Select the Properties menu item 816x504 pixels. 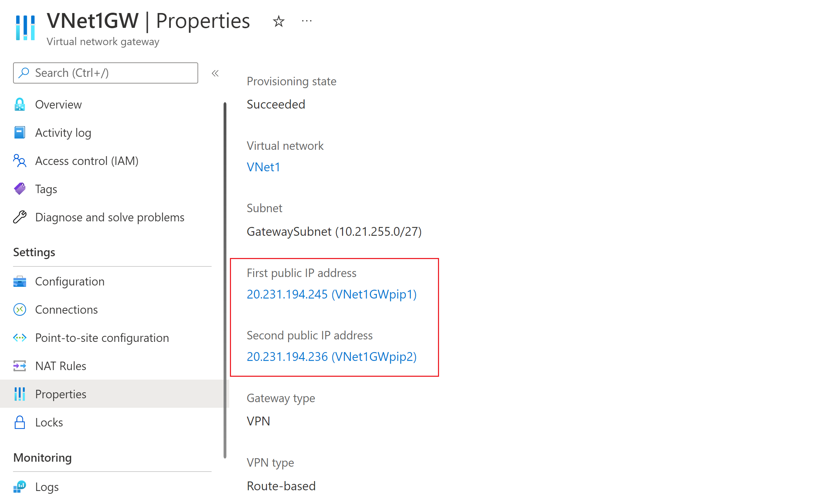pos(61,394)
